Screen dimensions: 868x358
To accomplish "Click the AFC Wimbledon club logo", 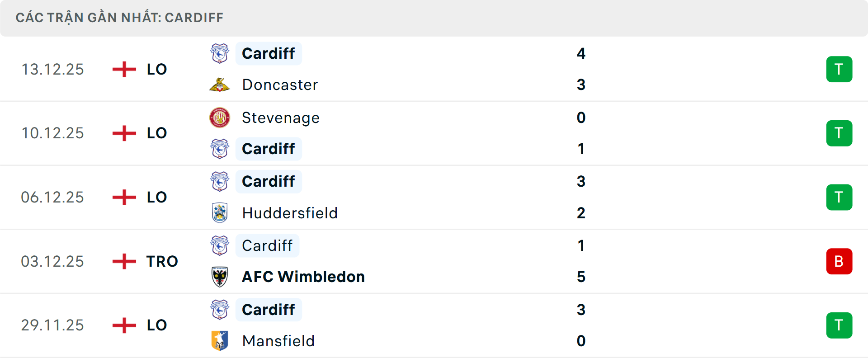I will (x=220, y=277).
